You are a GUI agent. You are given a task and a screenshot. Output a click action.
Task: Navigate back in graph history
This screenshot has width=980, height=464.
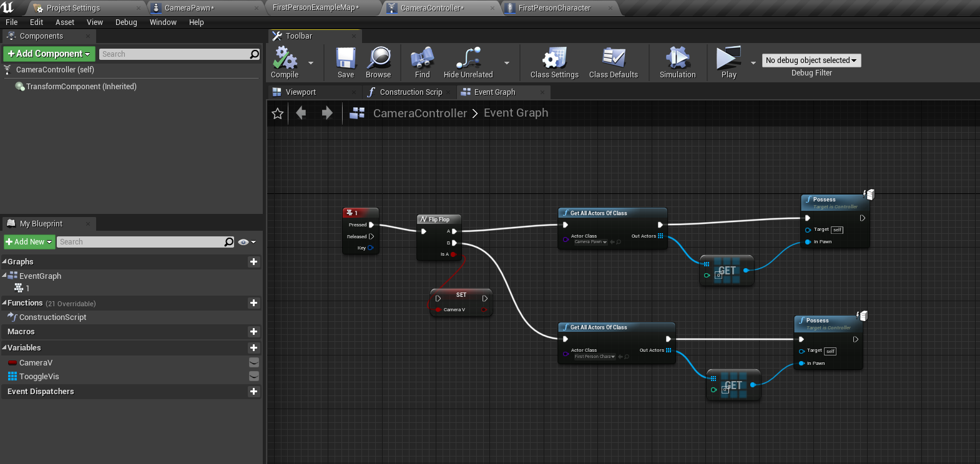[301, 113]
